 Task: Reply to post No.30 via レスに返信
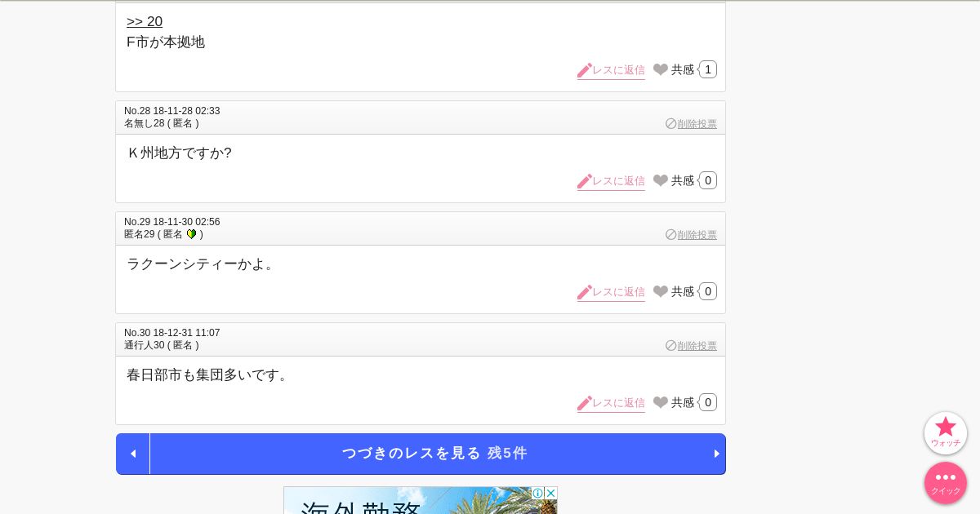pos(611,403)
